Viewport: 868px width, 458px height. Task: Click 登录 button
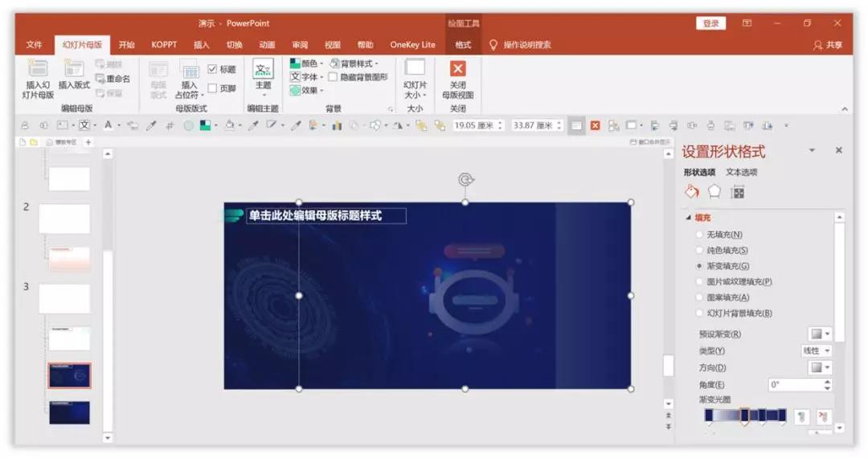(x=710, y=23)
